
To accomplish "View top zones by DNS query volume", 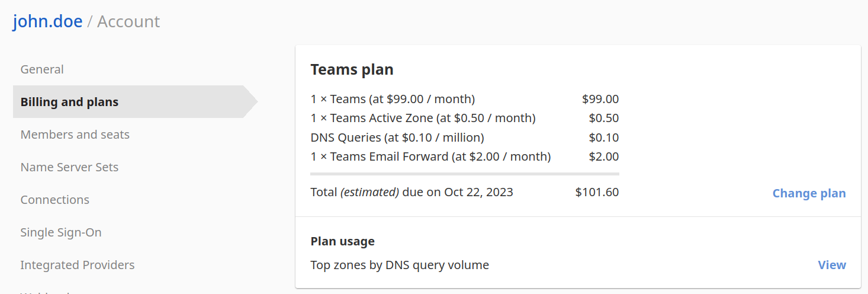I will coord(831,265).
